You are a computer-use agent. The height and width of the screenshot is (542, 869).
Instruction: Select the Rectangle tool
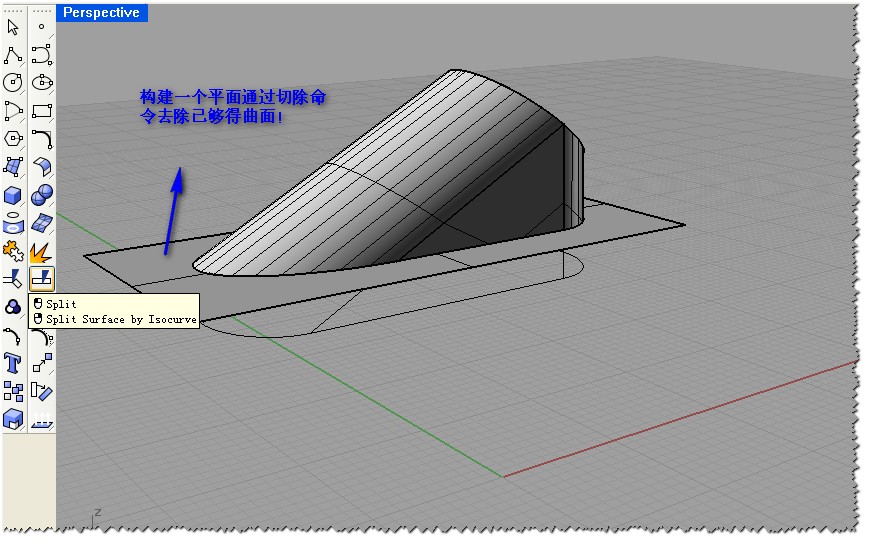[42, 111]
